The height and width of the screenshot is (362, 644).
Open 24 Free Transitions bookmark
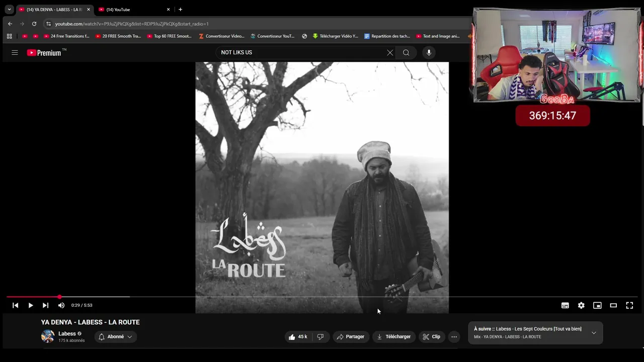(x=66, y=36)
